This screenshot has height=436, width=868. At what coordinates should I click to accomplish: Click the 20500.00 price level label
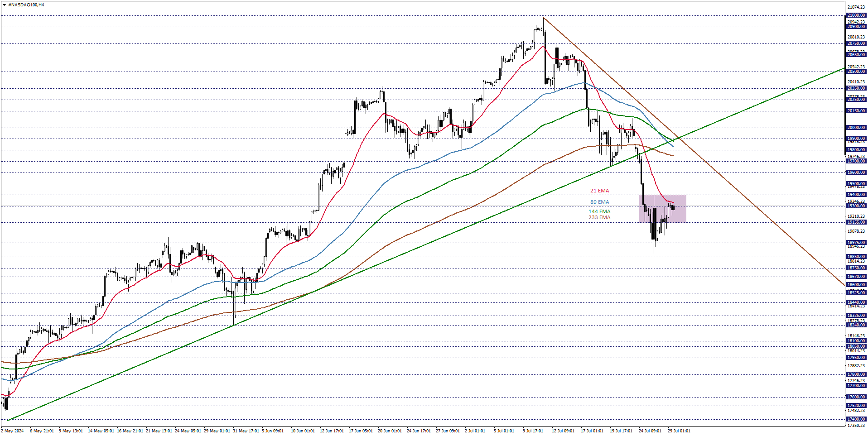pyautogui.click(x=856, y=72)
